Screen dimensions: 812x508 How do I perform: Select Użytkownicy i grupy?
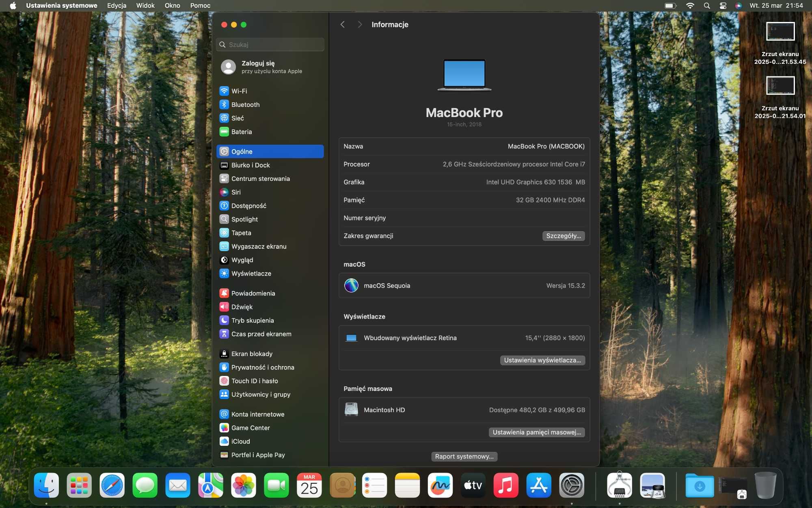pos(270,394)
